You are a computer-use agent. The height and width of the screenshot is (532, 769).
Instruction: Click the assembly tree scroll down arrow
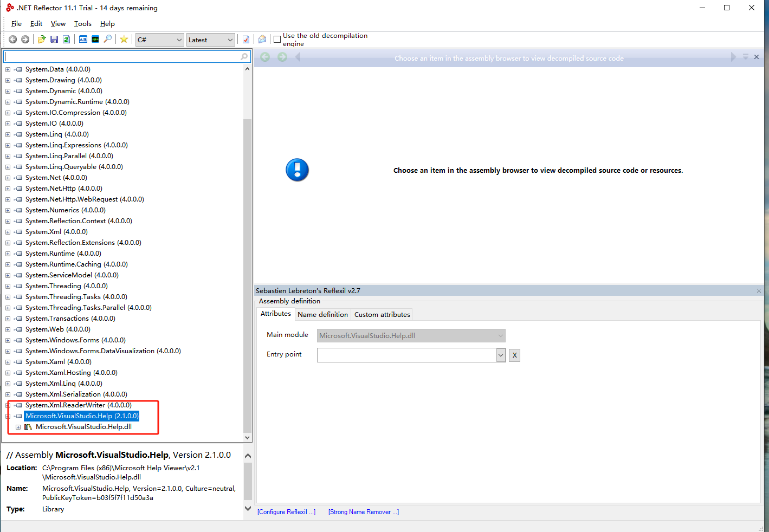(248, 438)
